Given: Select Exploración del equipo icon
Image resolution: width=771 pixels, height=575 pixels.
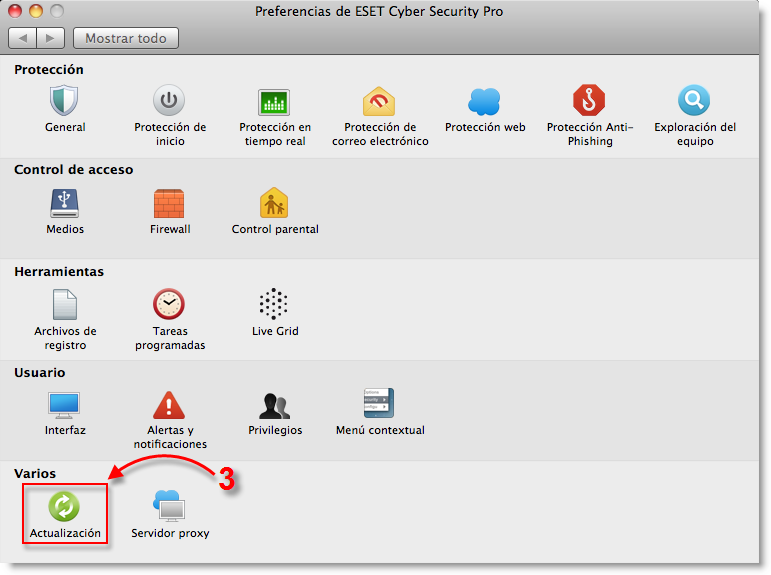Looking at the screenshot, I should pyautogui.click(x=694, y=102).
